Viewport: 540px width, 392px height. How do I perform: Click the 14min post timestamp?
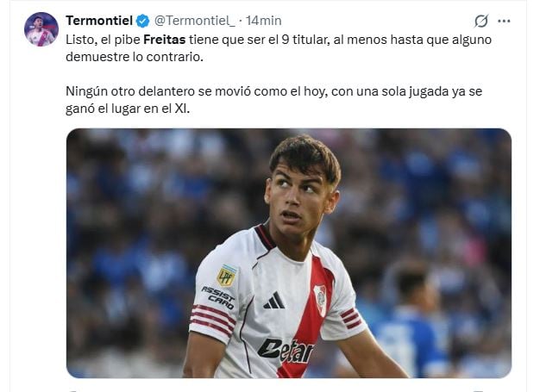(x=263, y=21)
